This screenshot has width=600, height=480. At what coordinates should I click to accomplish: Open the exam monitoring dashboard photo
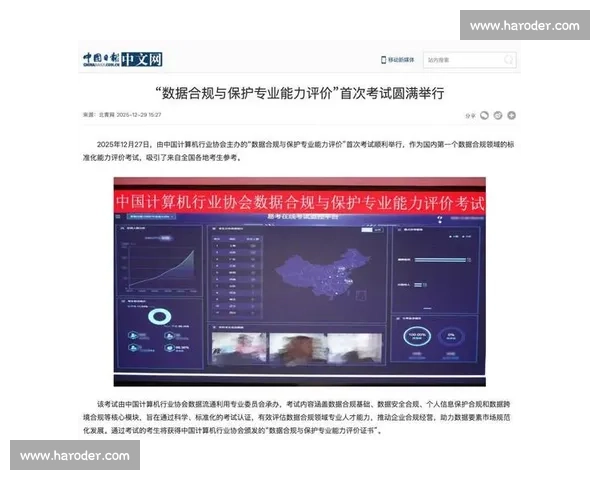click(x=300, y=282)
